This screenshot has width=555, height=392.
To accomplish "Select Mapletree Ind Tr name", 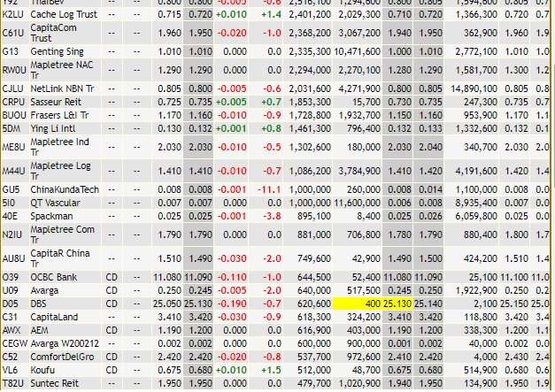I will pyautogui.click(x=59, y=147).
